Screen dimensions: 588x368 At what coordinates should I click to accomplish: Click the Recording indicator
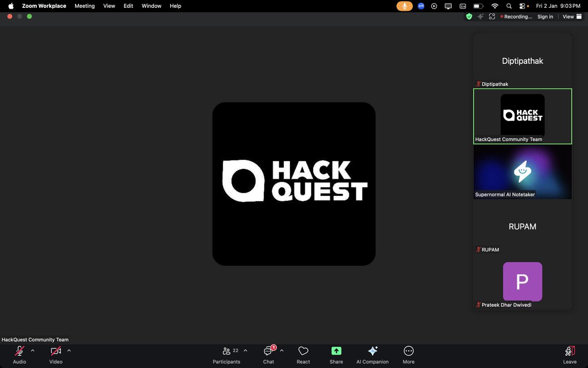click(516, 17)
